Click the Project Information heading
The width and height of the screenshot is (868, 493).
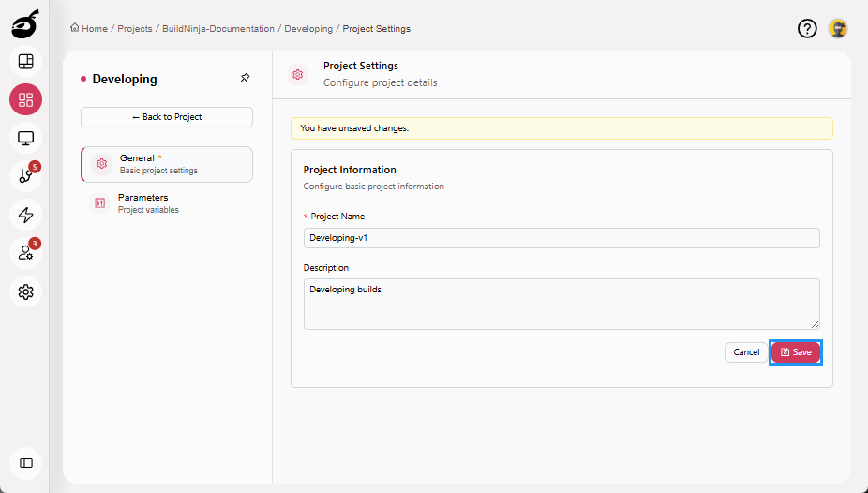350,170
